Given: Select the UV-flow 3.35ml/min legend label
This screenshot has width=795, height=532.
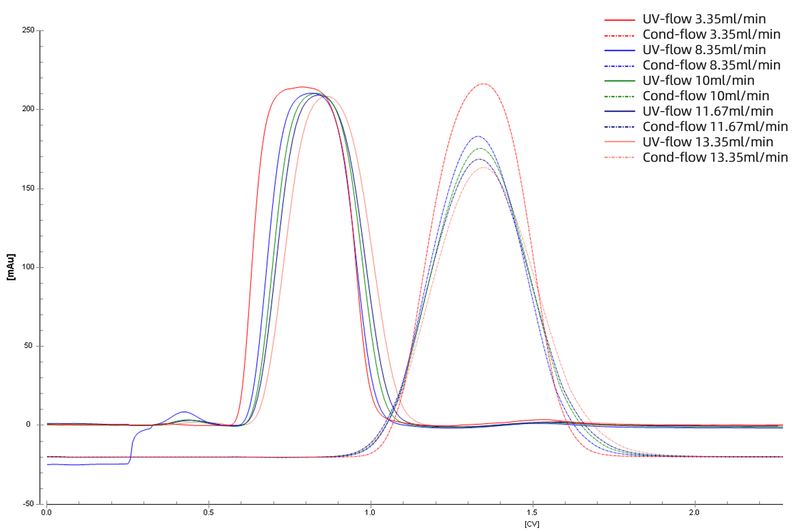Looking at the screenshot, I should pos(704,19).
